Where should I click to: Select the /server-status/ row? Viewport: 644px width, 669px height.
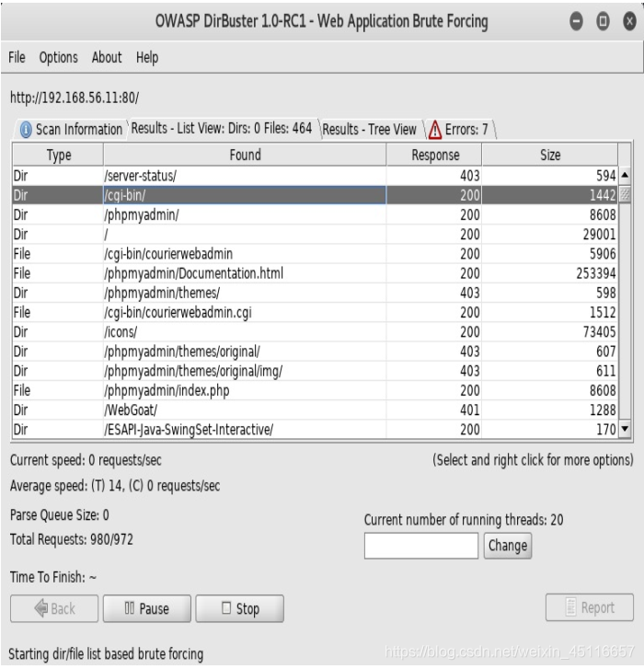tap(316, 176)
